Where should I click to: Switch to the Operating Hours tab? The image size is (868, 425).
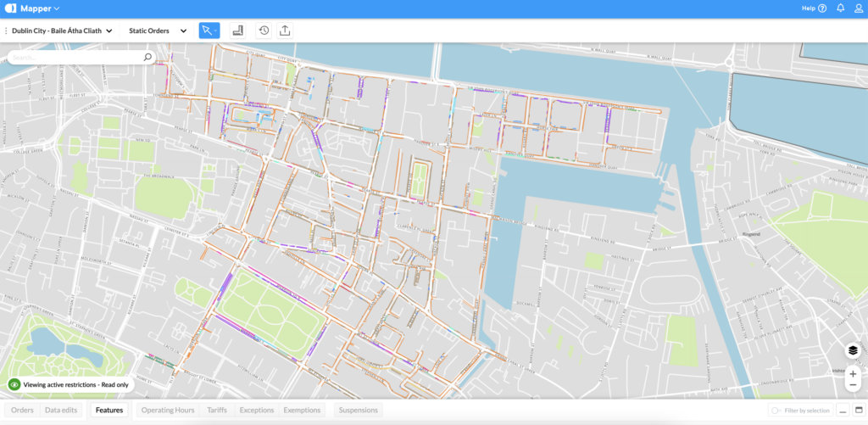(x=168, y=411)
